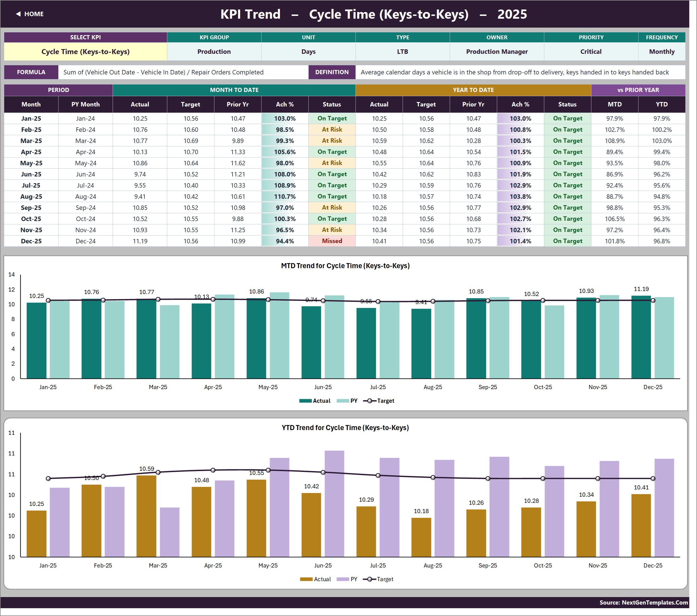Click Oct-25 vs prior year MTD 106.5%

pyautogui.click(x=614, y=219)
